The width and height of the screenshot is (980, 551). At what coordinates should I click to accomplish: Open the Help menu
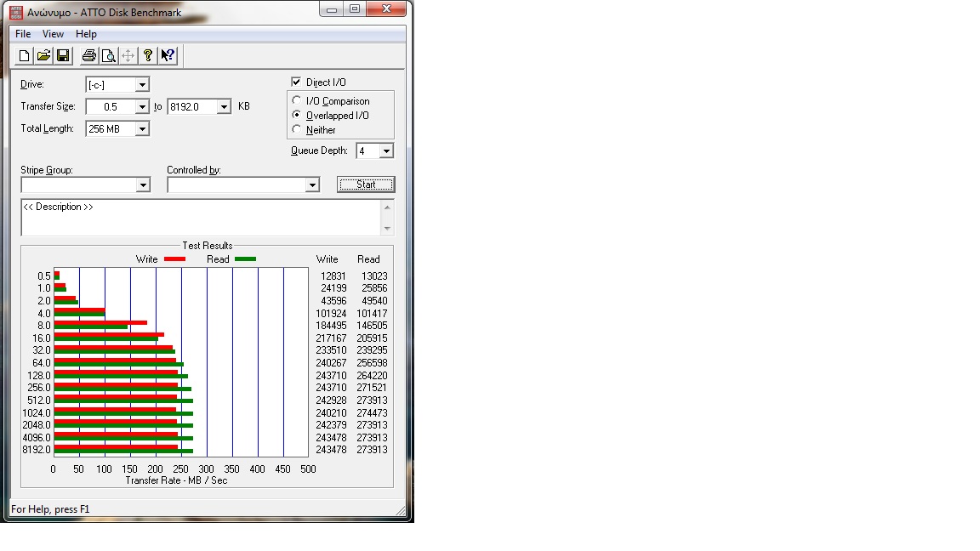[x=86, y=34]
